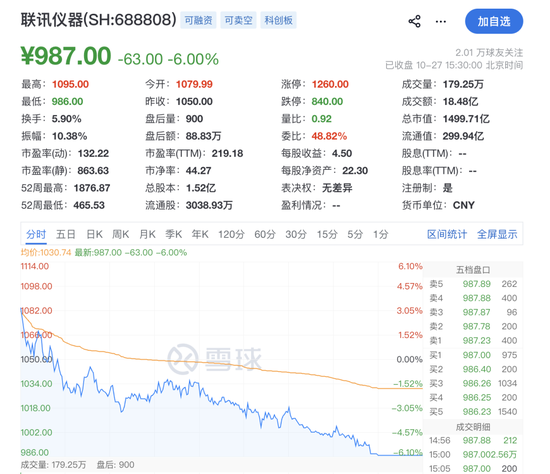Click the 振幅 value 10.38%
550x474 pixels.
click(69, 136)
